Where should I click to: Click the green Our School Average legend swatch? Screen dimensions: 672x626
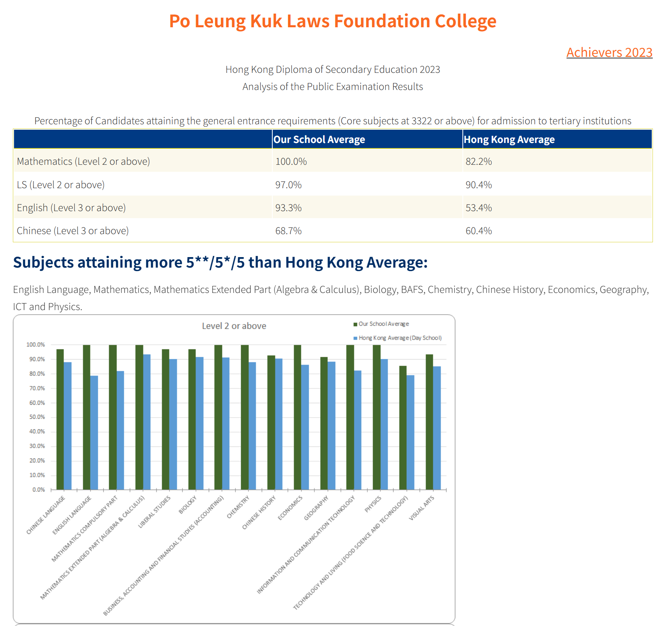(x=355, y=324)
